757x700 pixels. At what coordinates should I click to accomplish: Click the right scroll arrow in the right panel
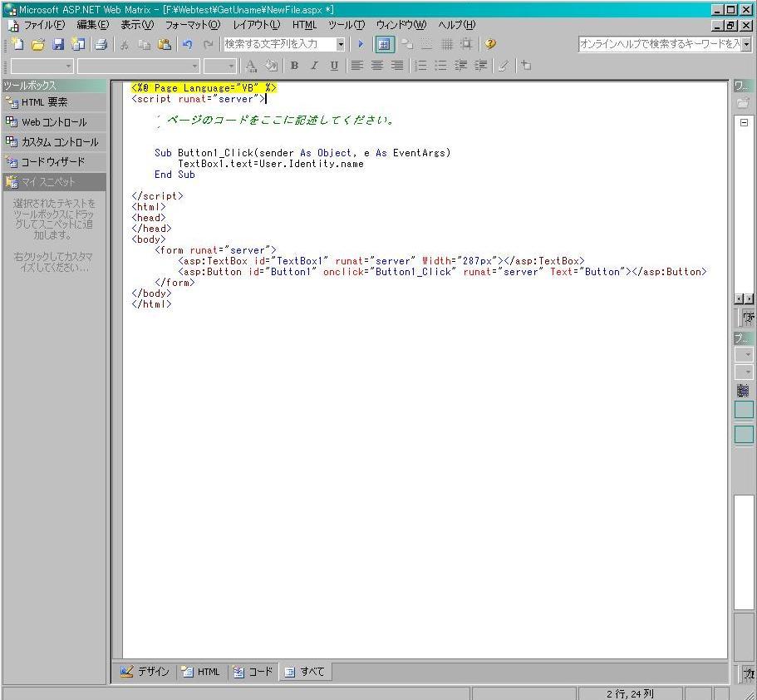(x=749, y=299)
